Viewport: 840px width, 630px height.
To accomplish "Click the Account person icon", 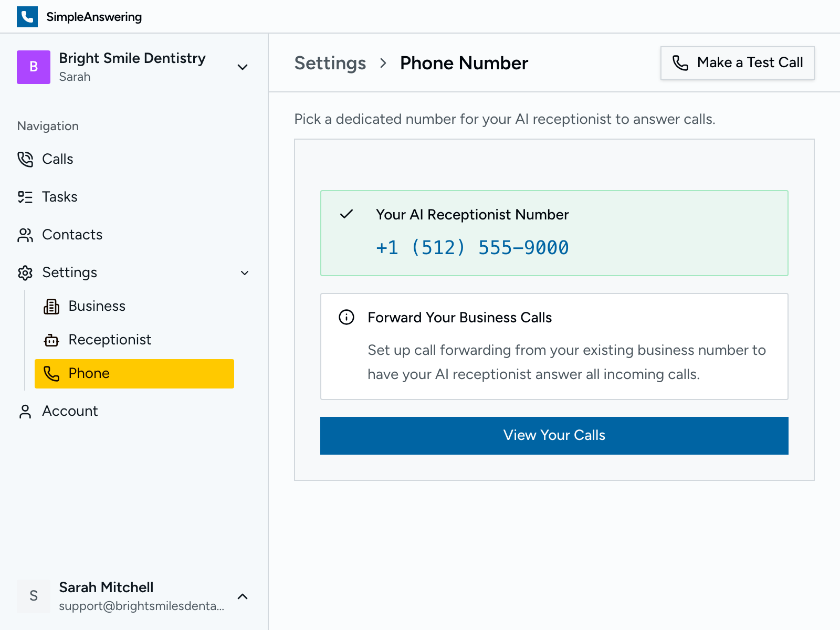I will point(25,411).
